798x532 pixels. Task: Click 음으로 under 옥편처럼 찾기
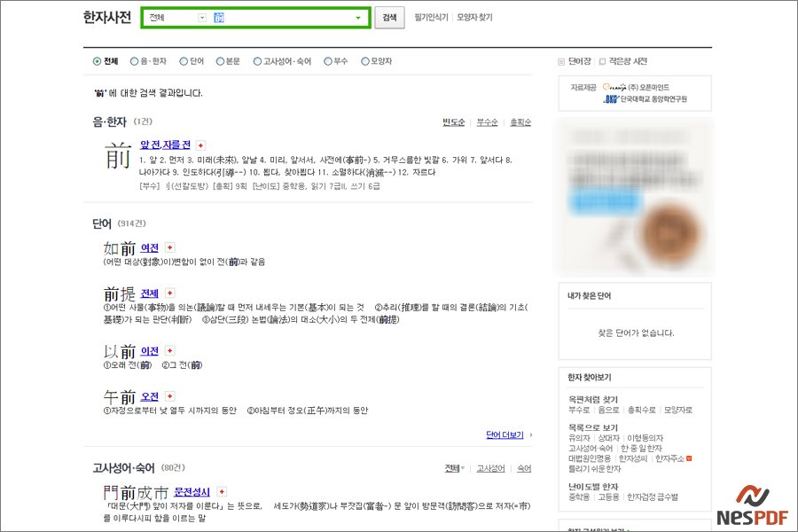(608, 410)
